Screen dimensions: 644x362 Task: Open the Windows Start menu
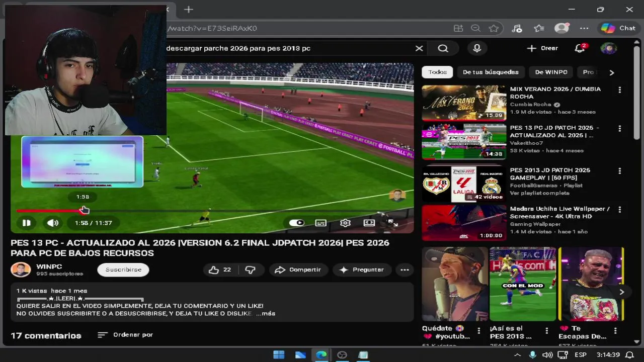pyautogui.click(x=279, y=355)
